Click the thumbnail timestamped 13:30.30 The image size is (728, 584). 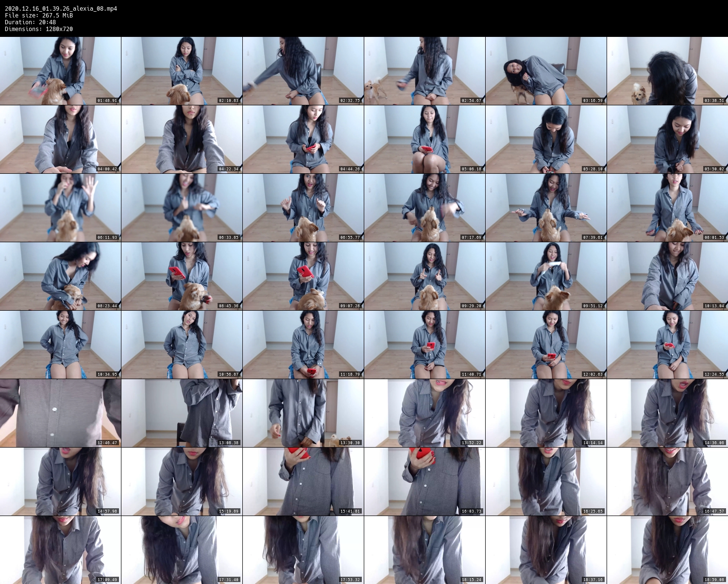coord(303,413)
